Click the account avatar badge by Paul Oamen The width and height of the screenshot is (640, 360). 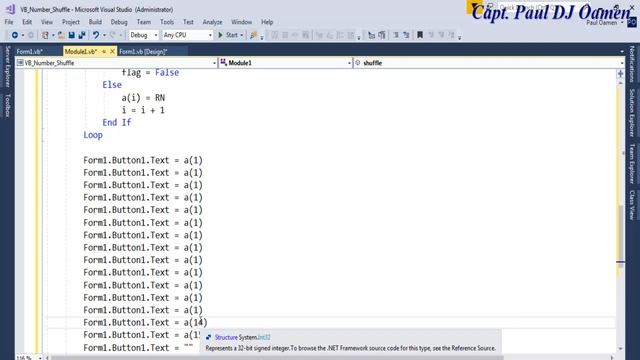632,22
